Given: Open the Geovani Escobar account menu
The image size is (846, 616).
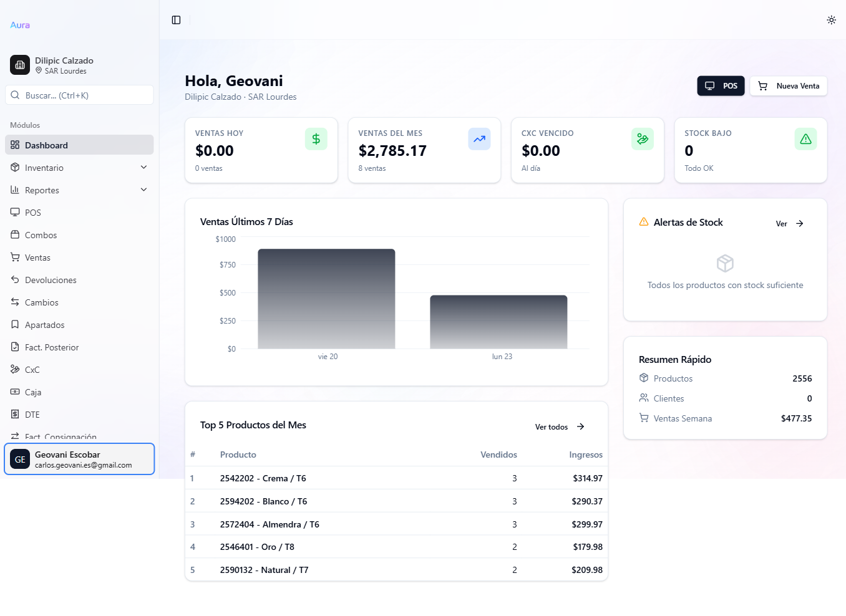Looking at the screenshot, I should (79, 459).
